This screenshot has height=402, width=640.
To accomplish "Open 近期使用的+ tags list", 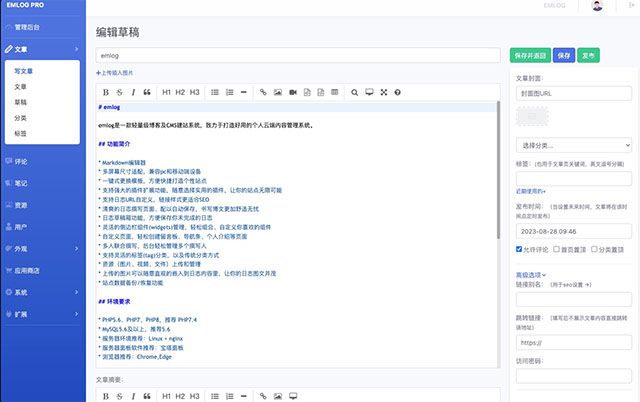I will tap(531, 191).
